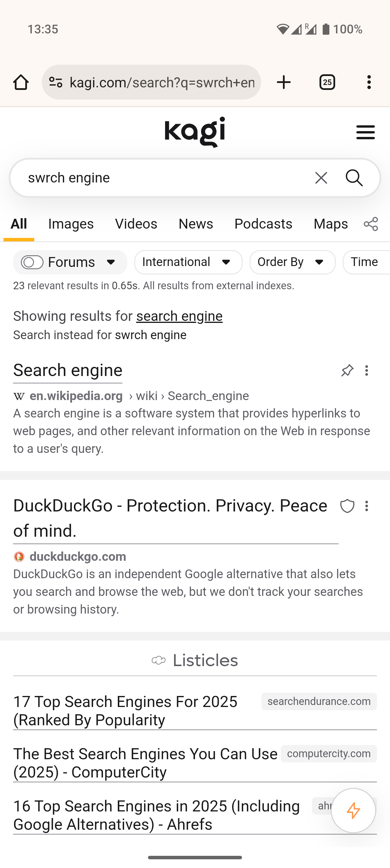Search instead for swrch engine

coord(150,335)
